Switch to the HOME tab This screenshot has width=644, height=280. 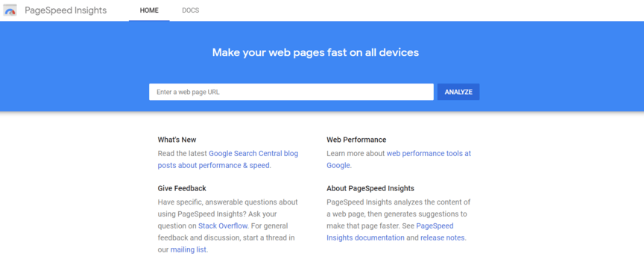149,10
